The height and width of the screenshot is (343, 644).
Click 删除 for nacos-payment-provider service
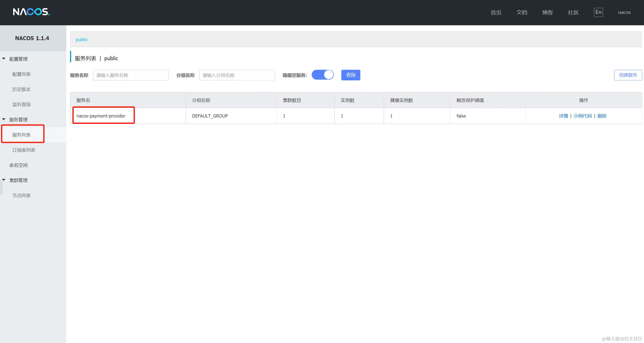click(602, 116)
